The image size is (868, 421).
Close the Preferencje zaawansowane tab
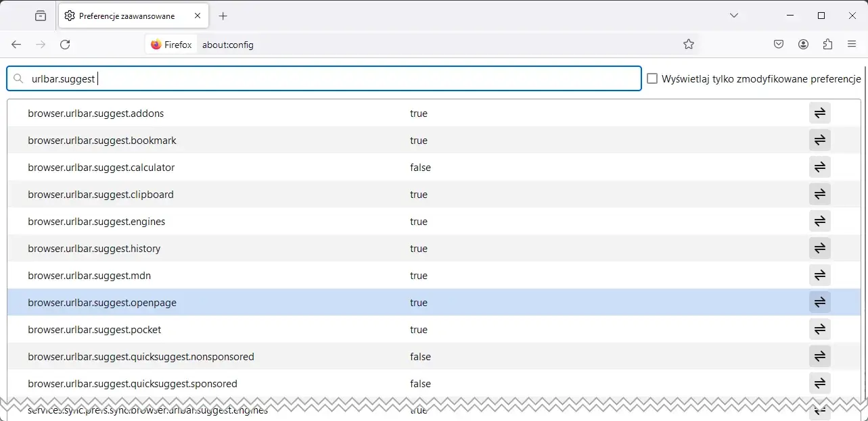coord(197,16)
